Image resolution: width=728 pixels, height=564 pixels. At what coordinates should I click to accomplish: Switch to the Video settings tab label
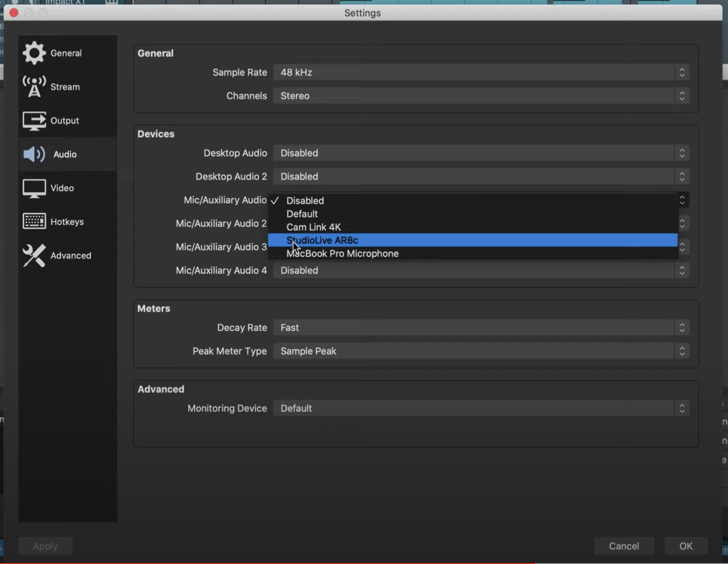[x=62, y=188]
